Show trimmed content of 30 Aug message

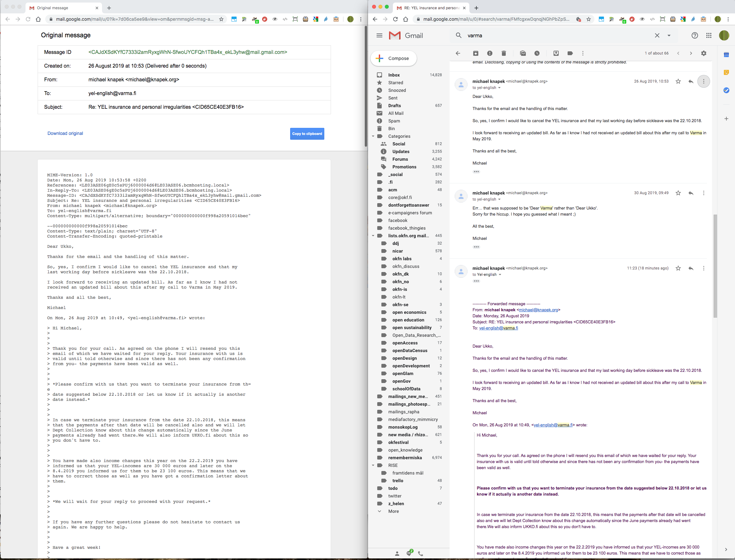coord(476,247)
